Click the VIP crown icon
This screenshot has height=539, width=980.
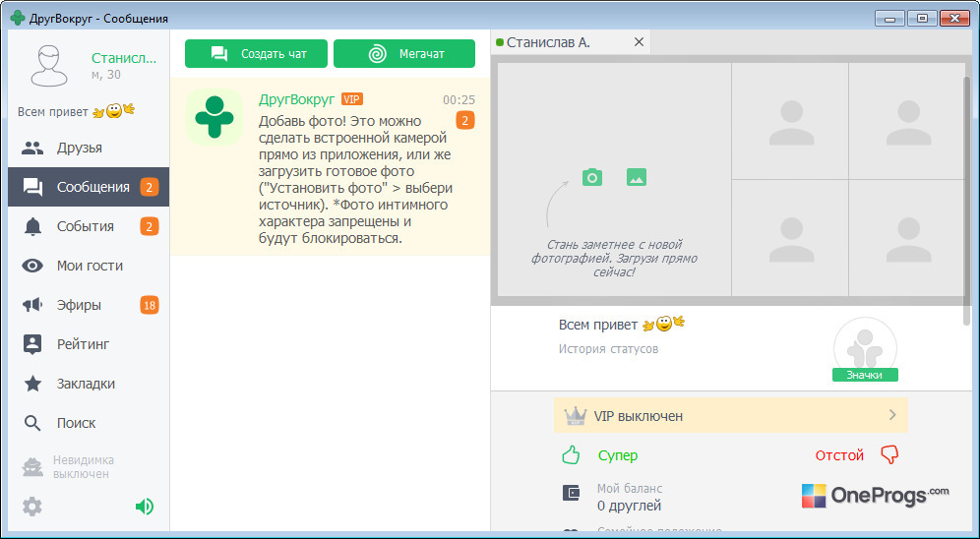[x=574, y=415]
